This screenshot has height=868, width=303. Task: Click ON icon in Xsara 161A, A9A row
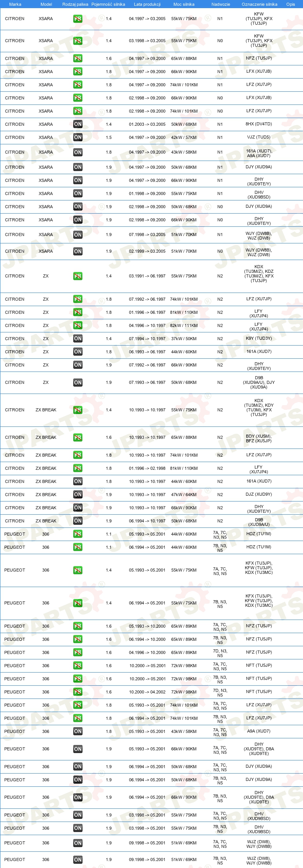78,152
